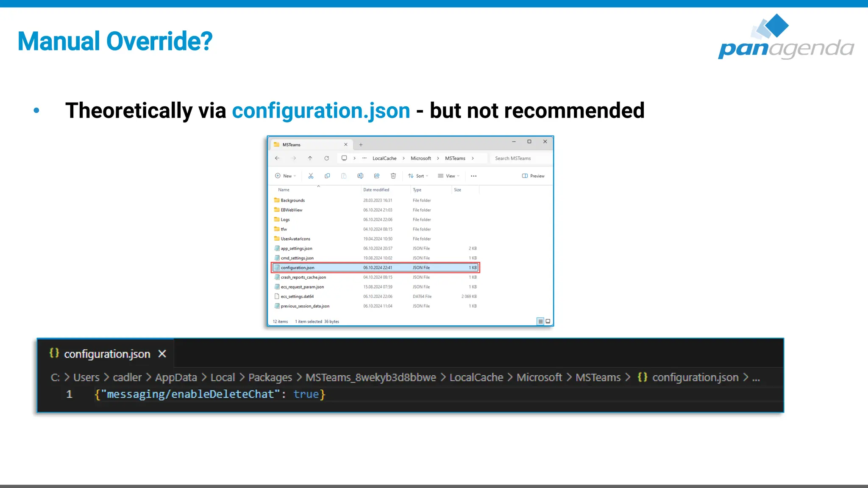The width and height of the screenshot is (868, 488).
Task: Click the Copy icon in toolbar
Action: (x=327, y=176)
